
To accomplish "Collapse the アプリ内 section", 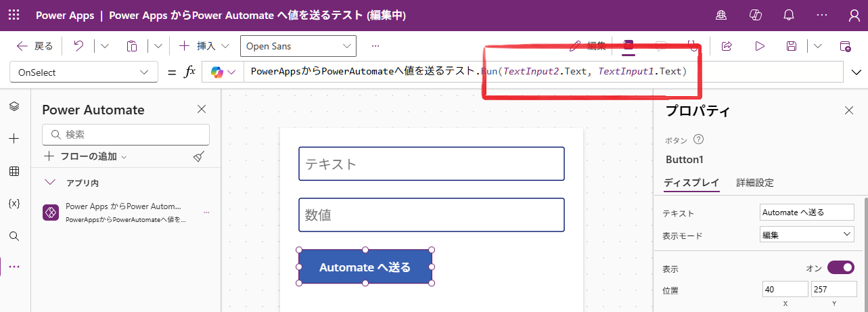I will [49, 183].
